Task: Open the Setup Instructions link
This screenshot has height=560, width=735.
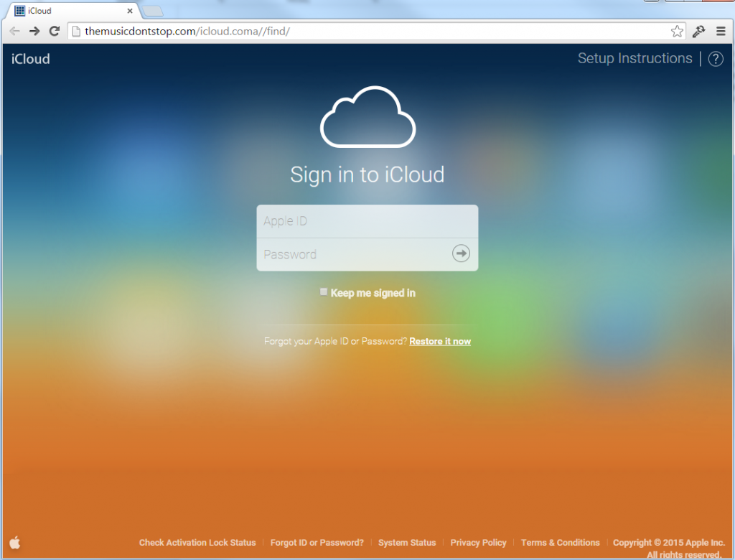Action: pyautogui.click(x=635, y=58)
